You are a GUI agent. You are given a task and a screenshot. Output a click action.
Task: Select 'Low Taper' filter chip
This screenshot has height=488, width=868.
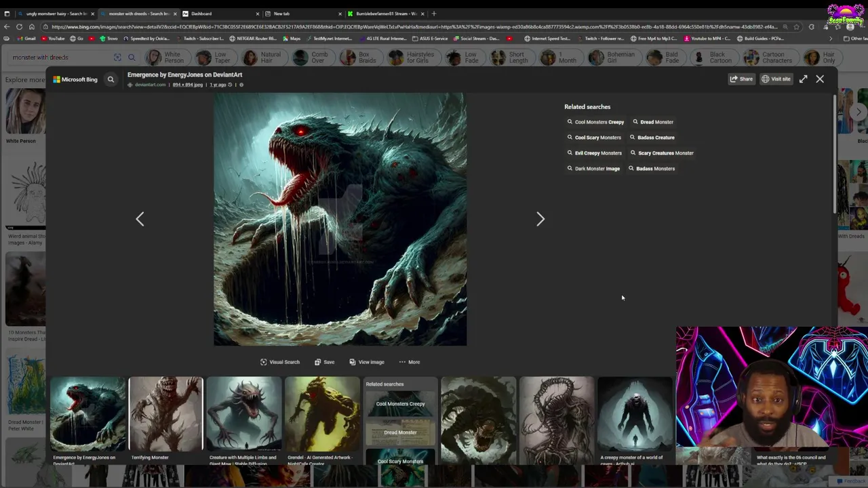[x=215, y=58]
